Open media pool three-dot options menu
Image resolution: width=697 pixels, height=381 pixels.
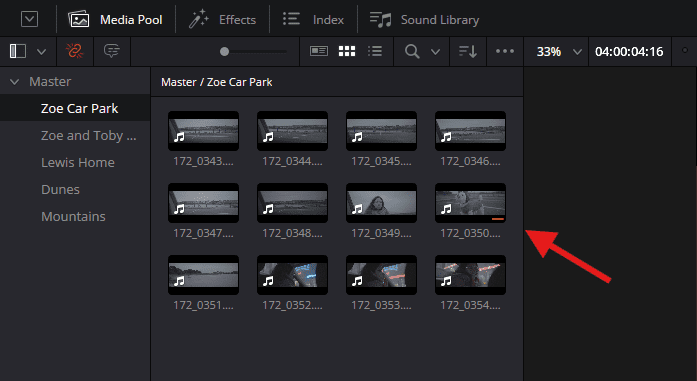pyautogui.click(x=505, y=51)
